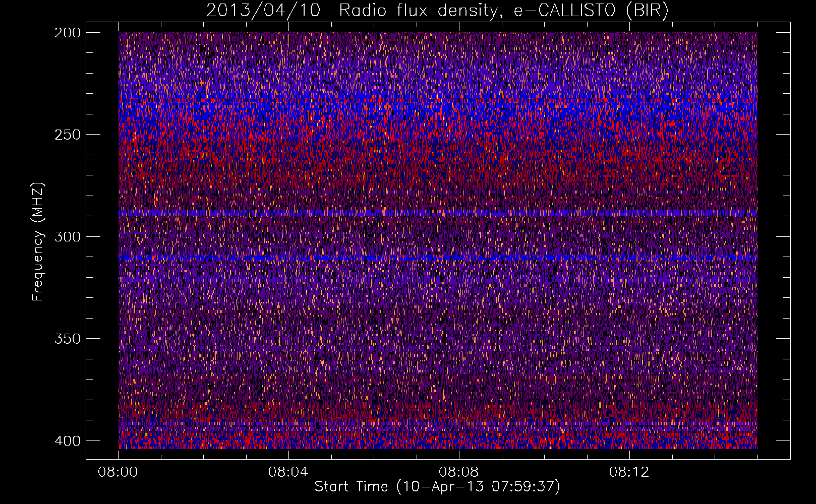Image resolution: width=816 pixels, height=504 pixels.
Task: Select the 08:12 time tick label
Action: click(x=629, y=472)
